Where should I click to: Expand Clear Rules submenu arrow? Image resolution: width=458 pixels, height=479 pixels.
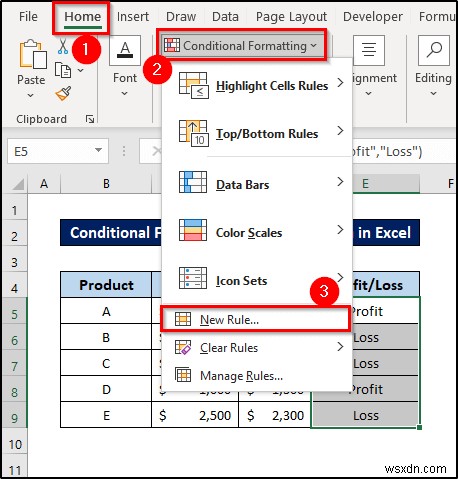point(340,347)
